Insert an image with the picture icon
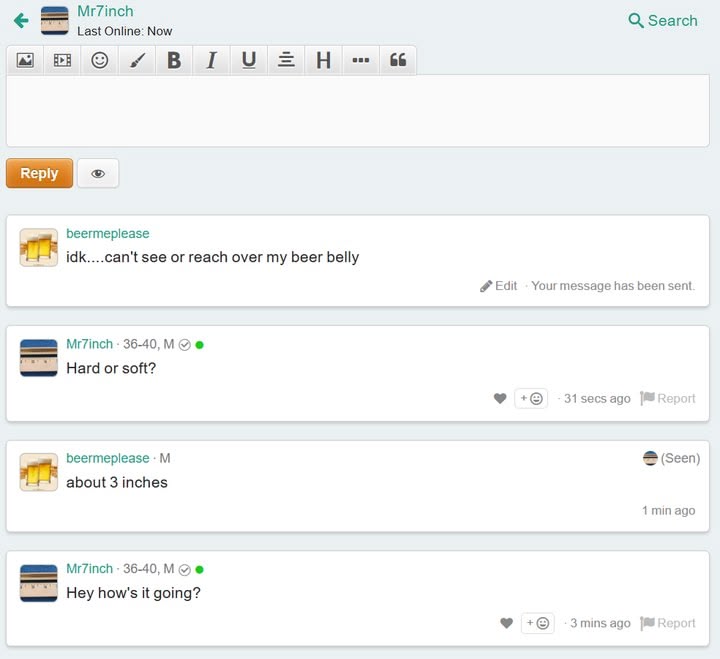The width and height of the screenshot is (720, 659). pos(25,60)
